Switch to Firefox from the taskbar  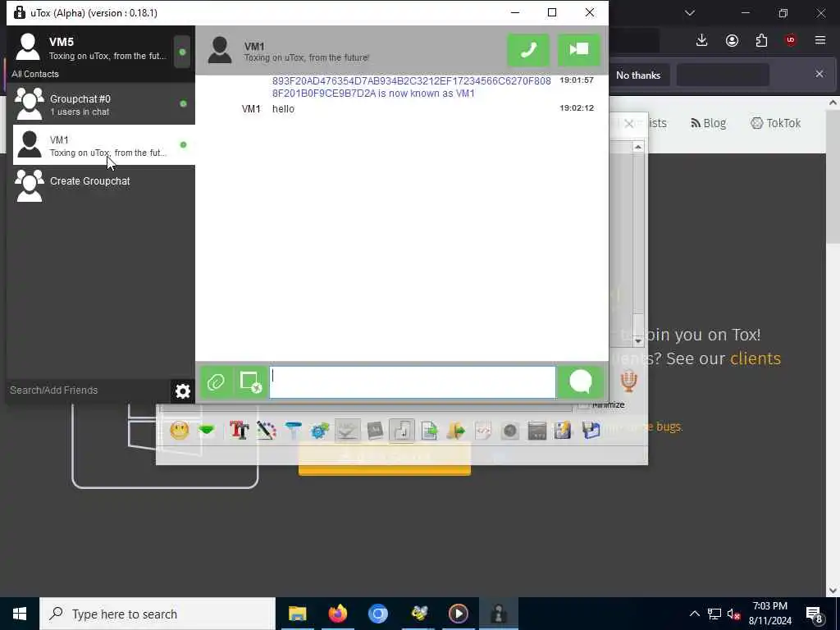(337, 614)
